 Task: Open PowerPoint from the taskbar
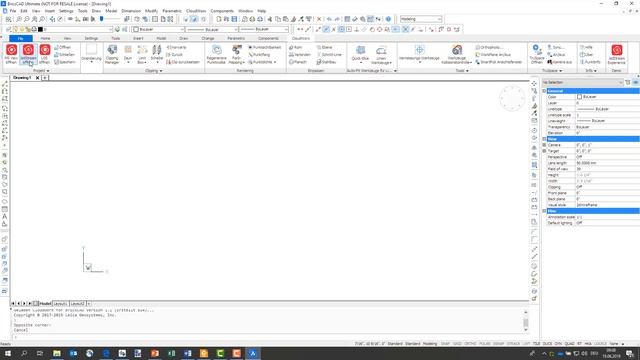pyautogui.click(x=155, y=353)
